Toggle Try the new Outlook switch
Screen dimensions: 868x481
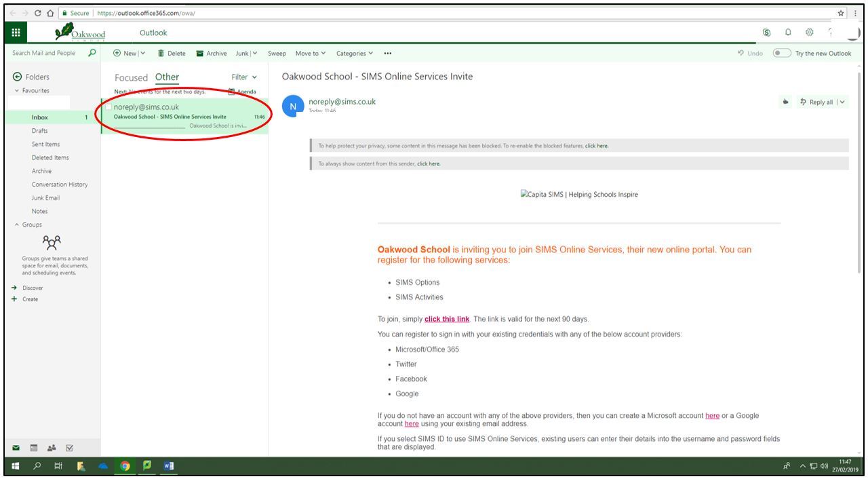click(x=782, y=53)
